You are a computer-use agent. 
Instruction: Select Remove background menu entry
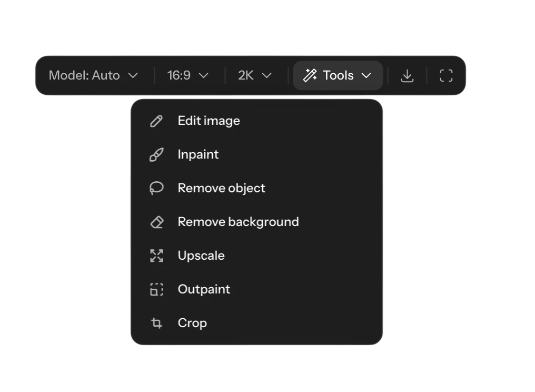point(256,222)
